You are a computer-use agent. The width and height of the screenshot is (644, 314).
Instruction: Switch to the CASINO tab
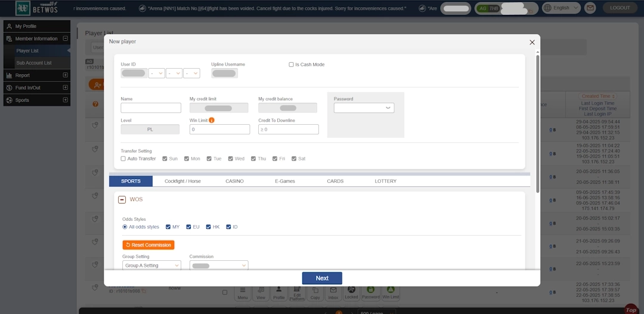pyautogui.click(x=234, y=181)
